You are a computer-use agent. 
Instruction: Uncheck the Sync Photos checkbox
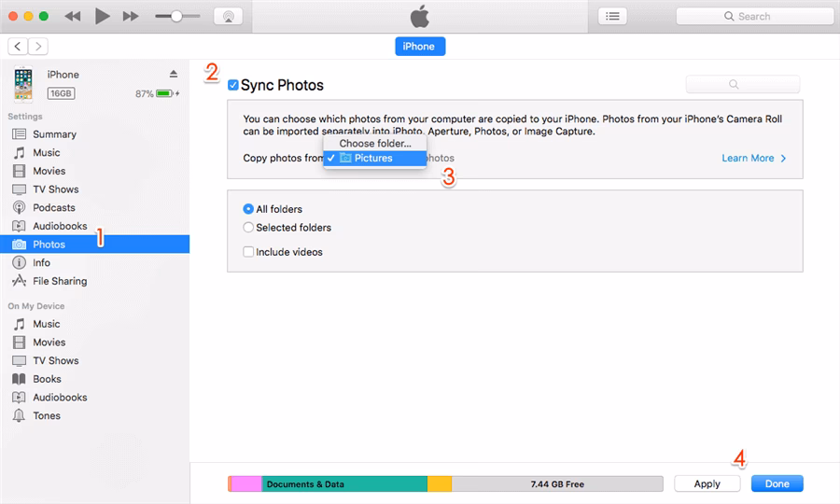coord(233,85)
